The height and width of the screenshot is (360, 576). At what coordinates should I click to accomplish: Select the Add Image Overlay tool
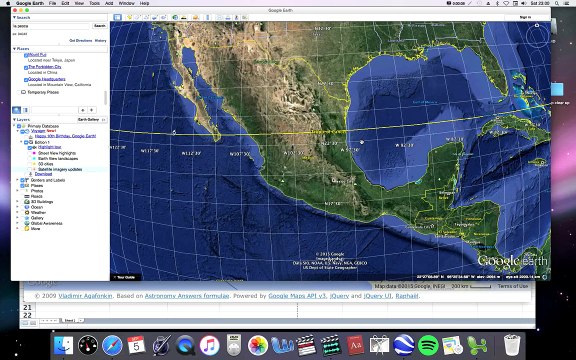point(155,17)
